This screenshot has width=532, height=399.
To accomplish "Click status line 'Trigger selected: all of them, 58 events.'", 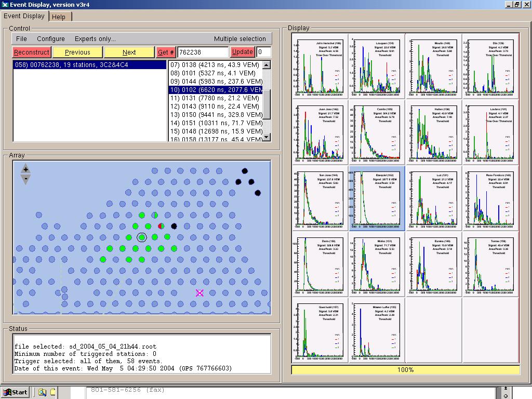I will point(88,361).
